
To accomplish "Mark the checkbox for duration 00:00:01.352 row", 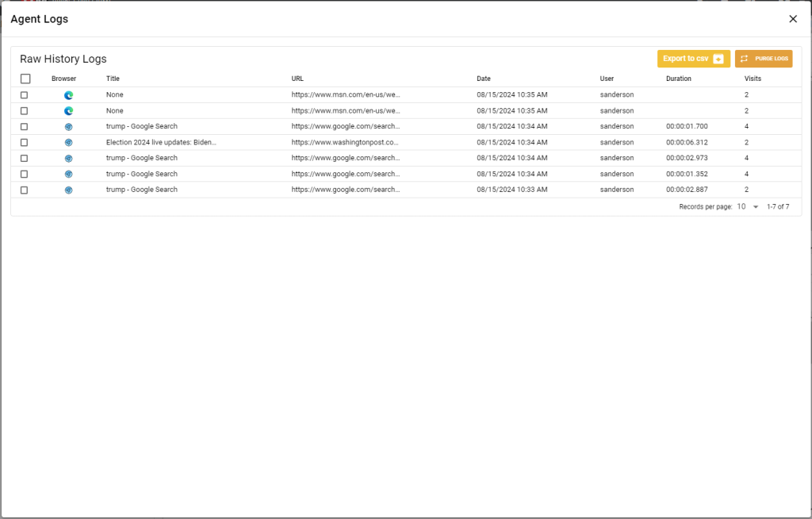I will pyautogui.click(x=25, y=175).
